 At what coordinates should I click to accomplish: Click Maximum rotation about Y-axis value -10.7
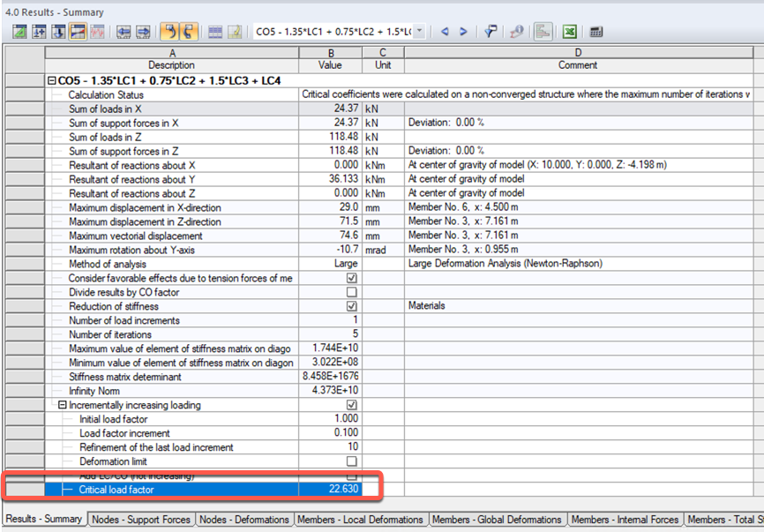(x=330, y=250)
